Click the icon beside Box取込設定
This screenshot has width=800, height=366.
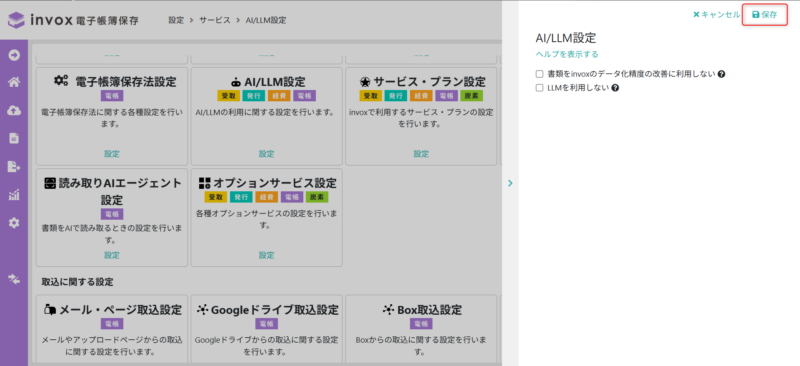388,309
